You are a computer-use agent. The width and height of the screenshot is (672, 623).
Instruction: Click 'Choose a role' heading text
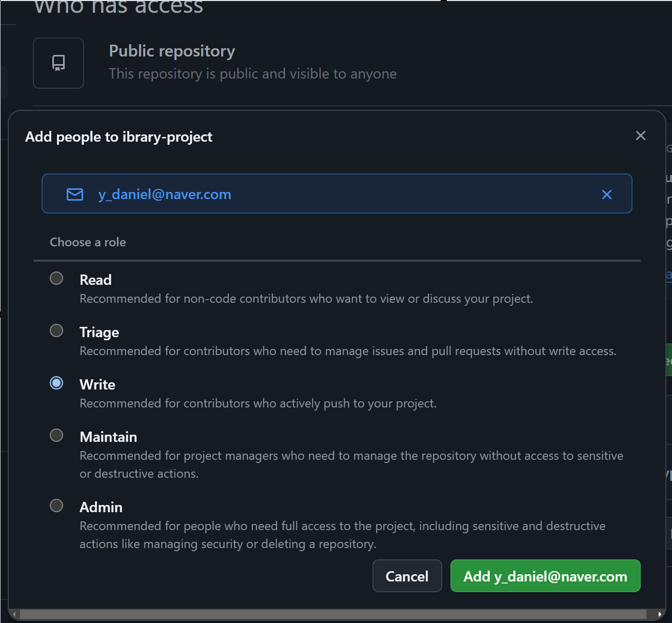88,242
